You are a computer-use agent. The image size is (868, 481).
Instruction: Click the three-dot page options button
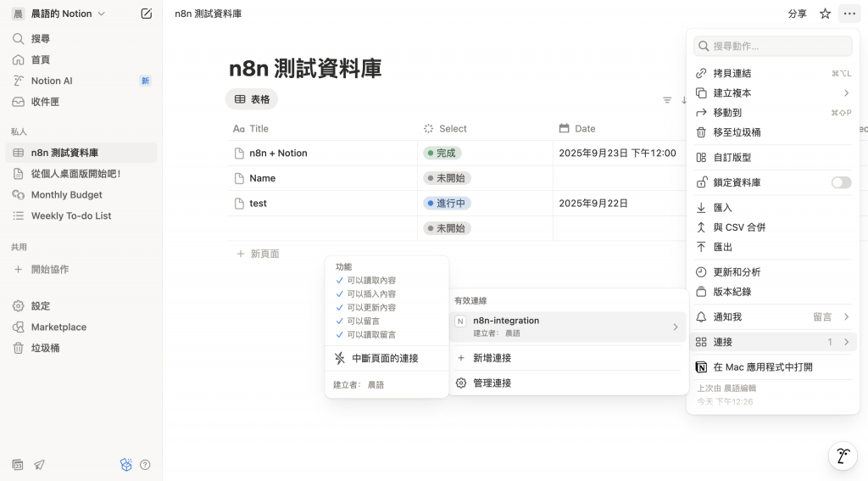849,14
